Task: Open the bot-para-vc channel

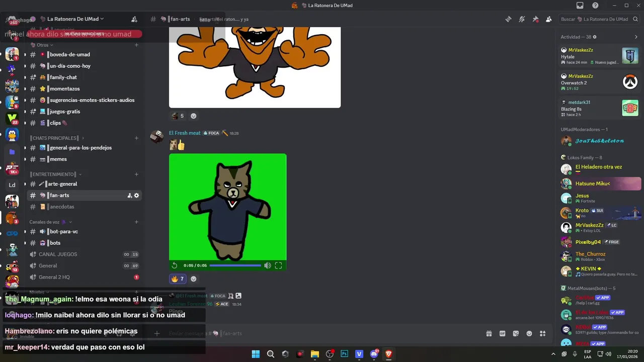Action: pos(84,232)
